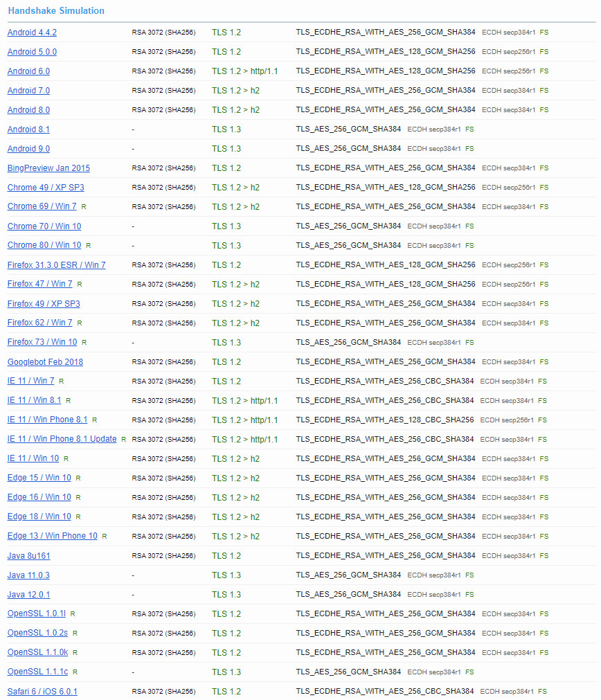This screenshot has width=601, height=700.
Task: Open the Firefox 73 / Win 10 link
Action: coord(42,343)
